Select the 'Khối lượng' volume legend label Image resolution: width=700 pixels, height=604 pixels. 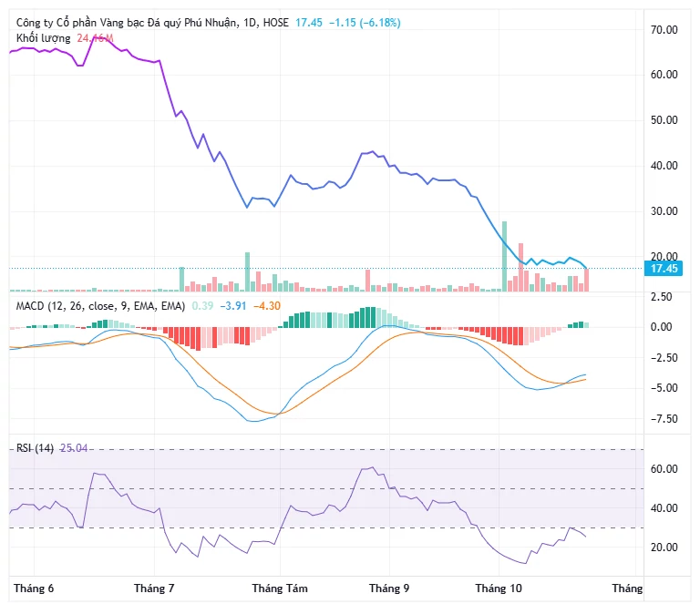[x=44, y=38]
